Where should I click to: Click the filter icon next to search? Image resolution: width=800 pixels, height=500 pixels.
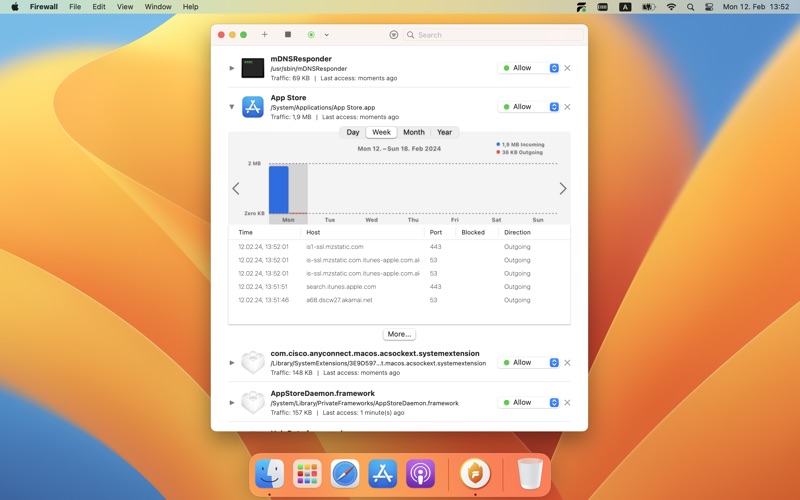(x=394, y=35)
